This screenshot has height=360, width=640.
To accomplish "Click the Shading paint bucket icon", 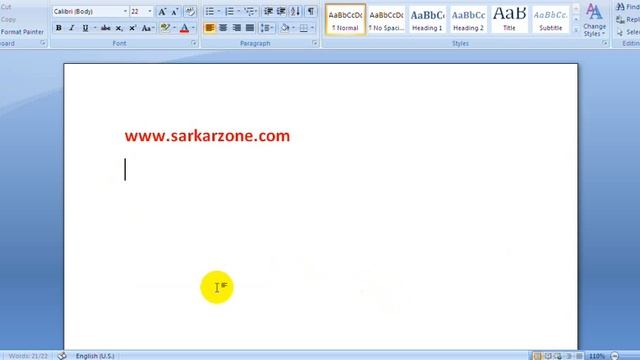I will pos(285,28).
